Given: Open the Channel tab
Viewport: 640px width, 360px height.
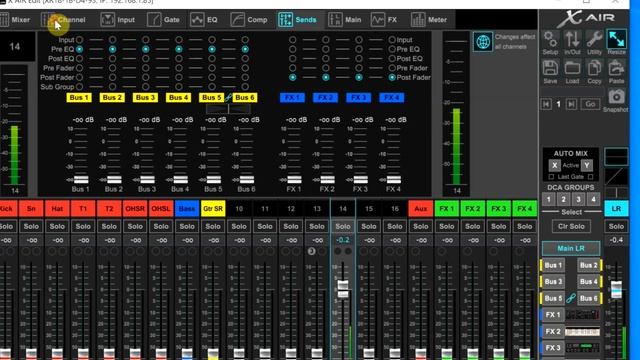Looking at the screenshot, I should [64, 20].
